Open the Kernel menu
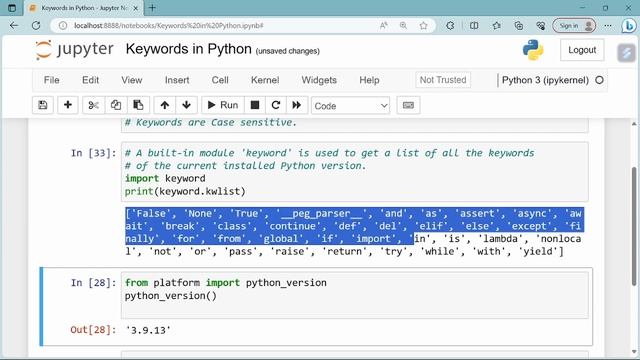 265,80
